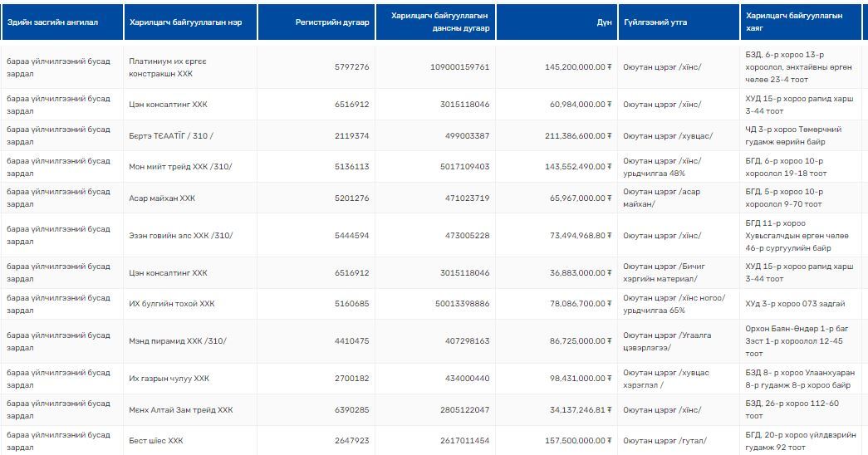868x455 pixels.
Task: Select Оюутан цэрэг /хувцас/ description
Action: 668,135
